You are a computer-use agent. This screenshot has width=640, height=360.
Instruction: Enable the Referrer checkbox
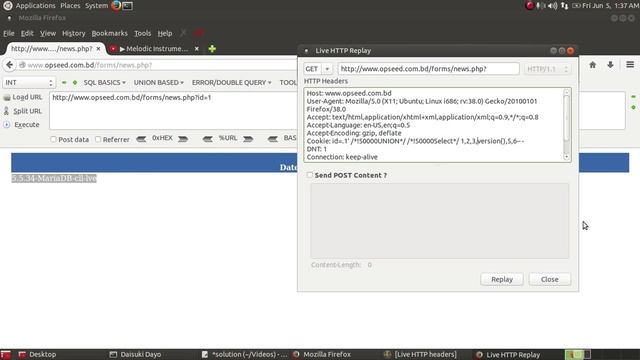[98, 139]
